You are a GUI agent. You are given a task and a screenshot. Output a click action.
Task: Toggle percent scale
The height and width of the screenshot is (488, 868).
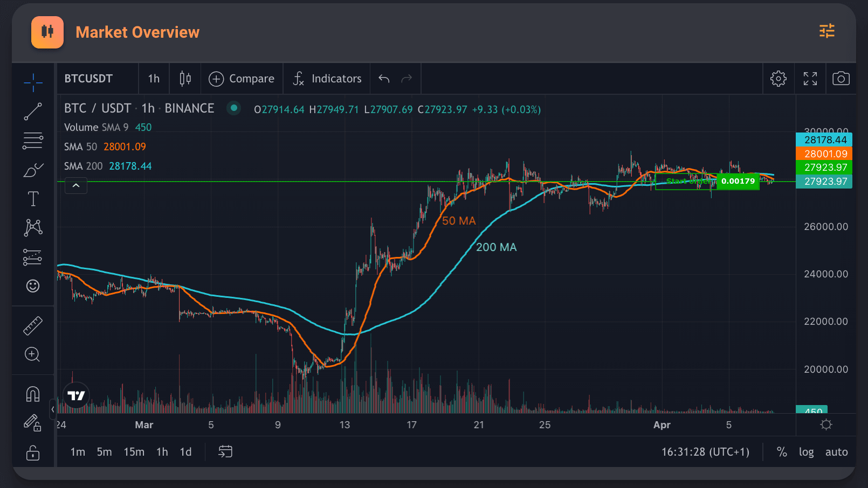tap(782, 452)
